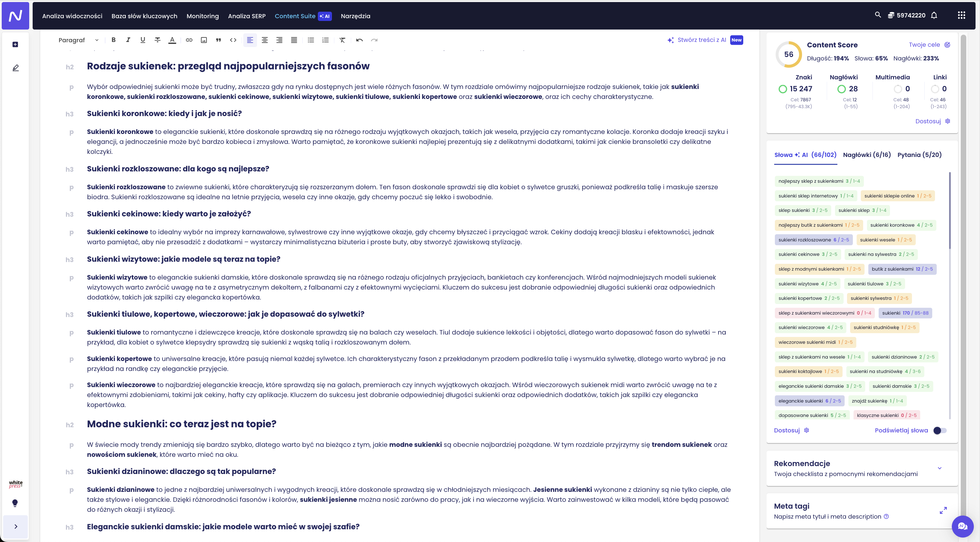Create a bulleted list

click(x=311, y=40)
